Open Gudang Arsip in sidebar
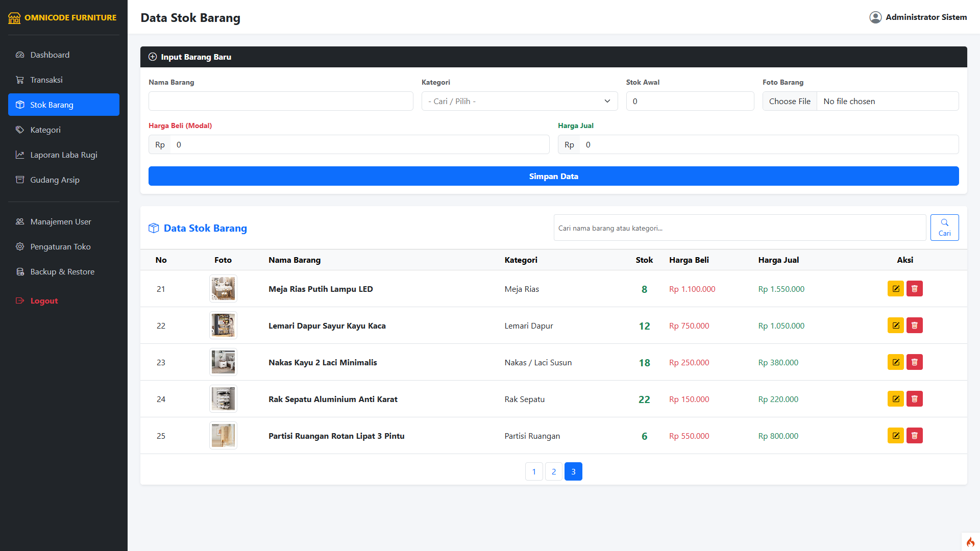980x551 pixels. click(x=55, y=180)
